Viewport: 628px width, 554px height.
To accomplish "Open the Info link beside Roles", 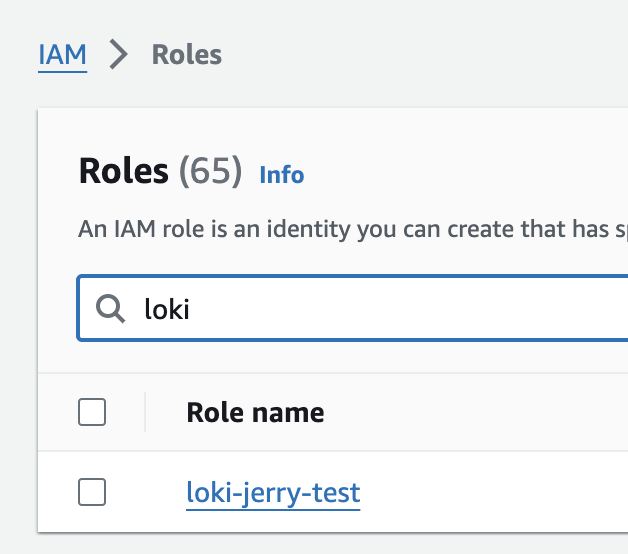I will (281, 175).
